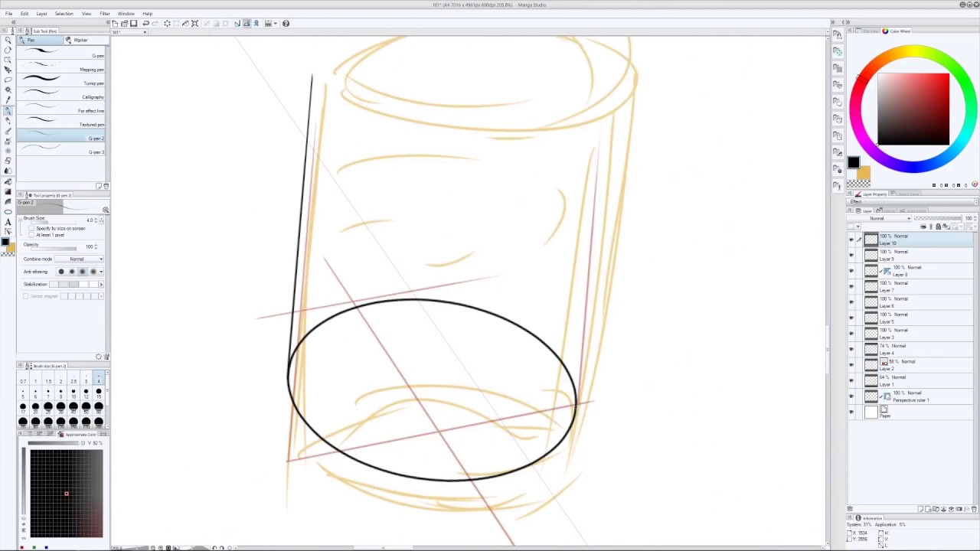Select the Pen tool in toolbar
This screenshot has width=980, height=551.
(x=8, y=111)
